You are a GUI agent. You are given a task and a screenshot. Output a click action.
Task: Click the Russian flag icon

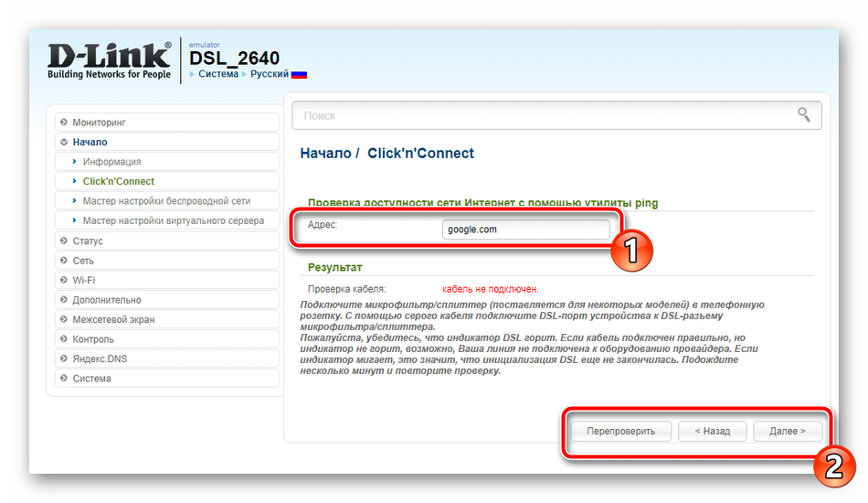tap(299, 74)
